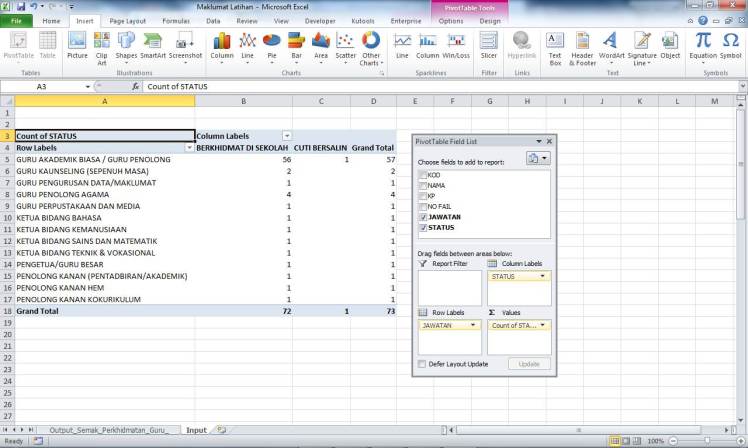Open the Clip Art pane
The image size is (748, 448).
pyautogui.click(x=102, y=48)
